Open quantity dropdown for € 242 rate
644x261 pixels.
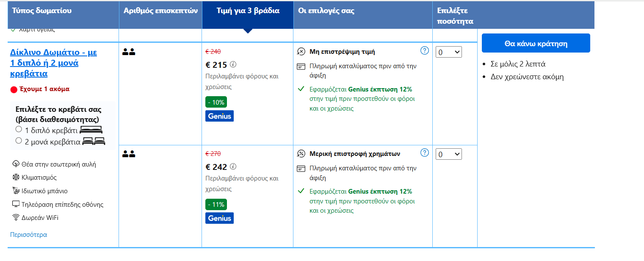448,154
